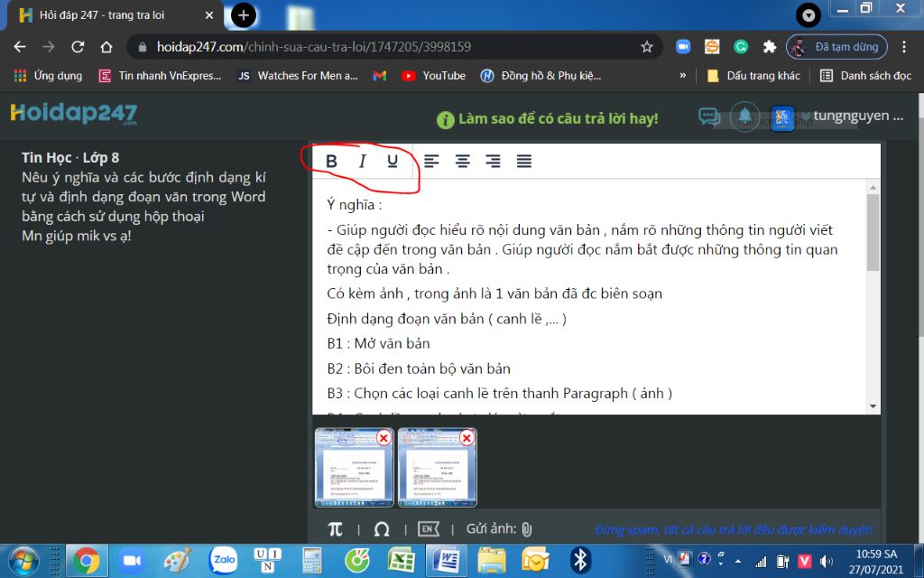The width and height of the screenshot is (924, 578).
Task: Open the extensions puzzle menu
Action: click(770, 47)
